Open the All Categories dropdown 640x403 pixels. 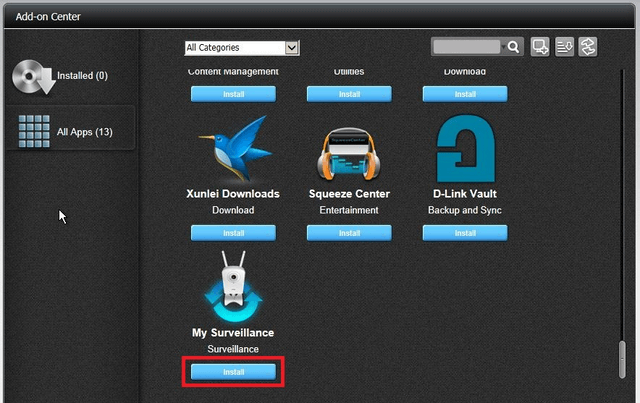click(242, 48)
